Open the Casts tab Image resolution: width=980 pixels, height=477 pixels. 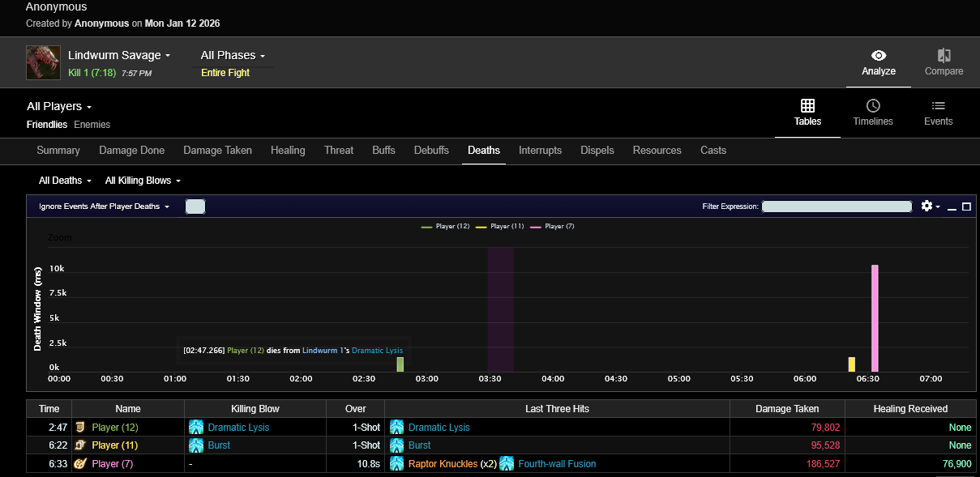point(713,150)
